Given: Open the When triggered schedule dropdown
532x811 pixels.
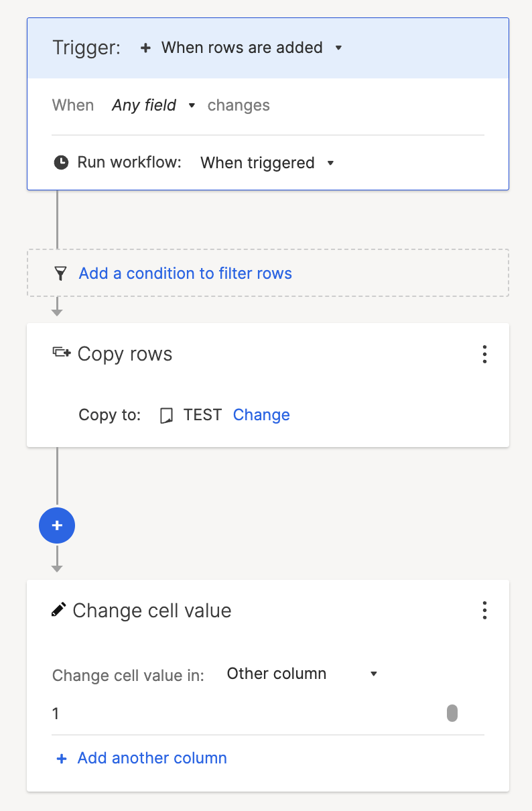Looking at the screenshot, I should (x=267, y=163).
